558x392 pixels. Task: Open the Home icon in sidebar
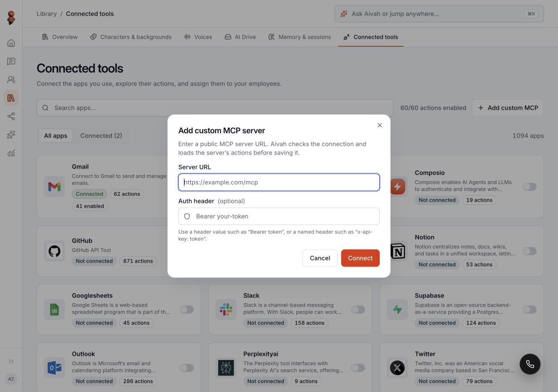(11, 43)
